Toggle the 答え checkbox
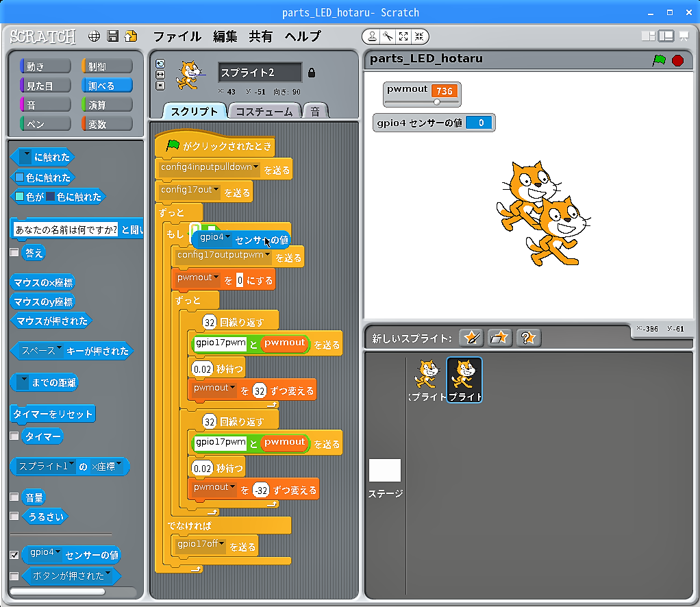The height and width of the screenshot is (607, 700). tap(14, 252)
